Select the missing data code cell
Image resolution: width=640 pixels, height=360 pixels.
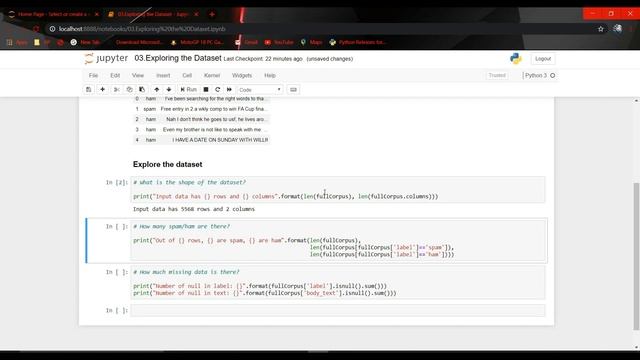[338, 282]
